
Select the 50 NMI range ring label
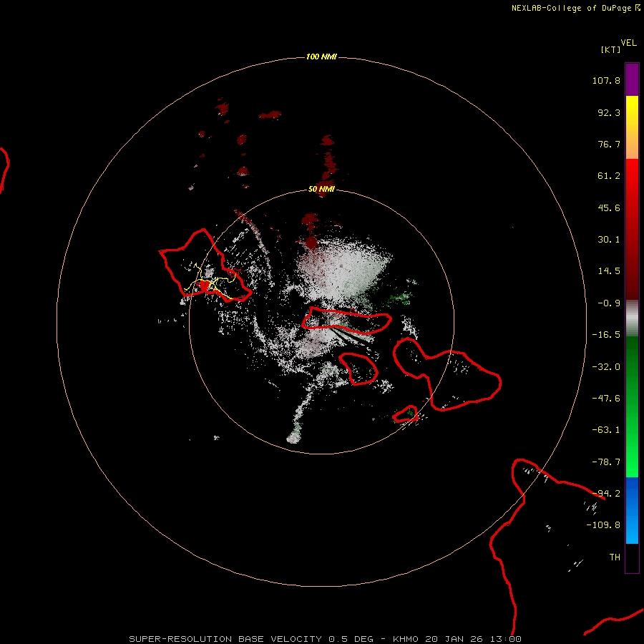coord(321,189)
